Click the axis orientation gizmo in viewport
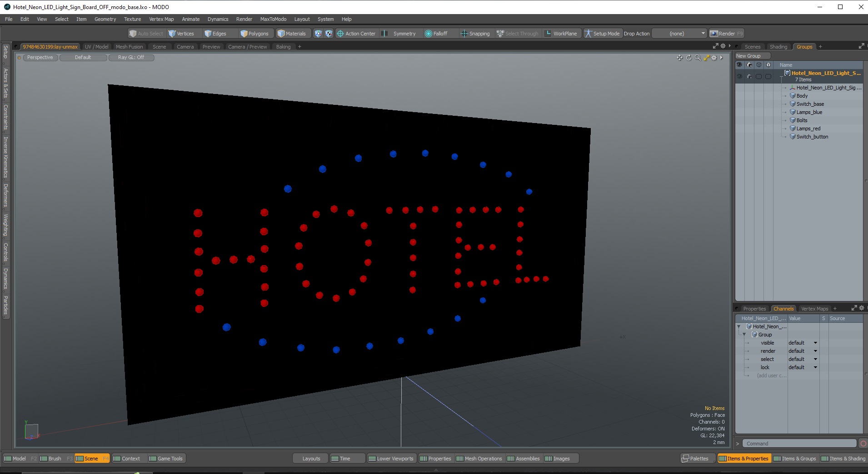Screen dimensions: 868x474 [x=31, y=431]
